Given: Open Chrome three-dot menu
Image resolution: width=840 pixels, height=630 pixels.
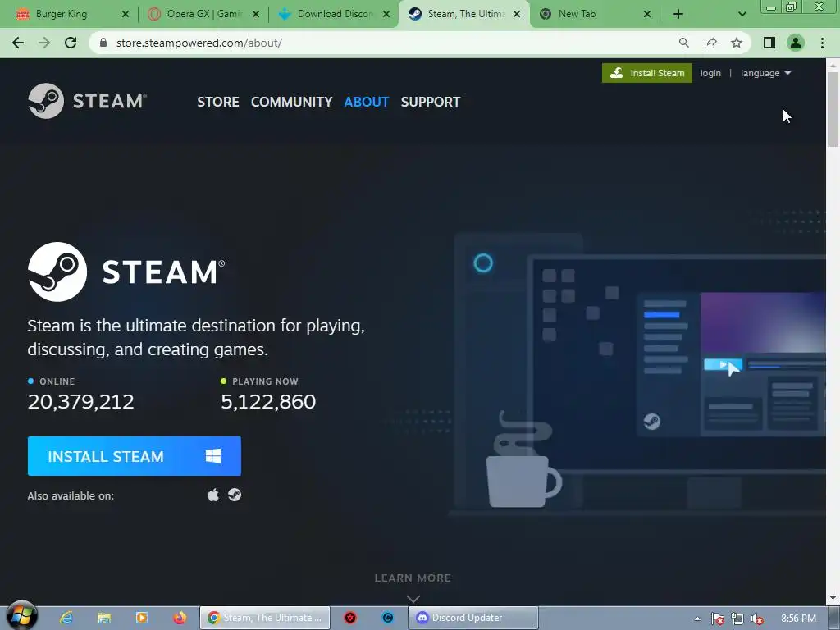Looking at the screenshot, I should 822,43.
